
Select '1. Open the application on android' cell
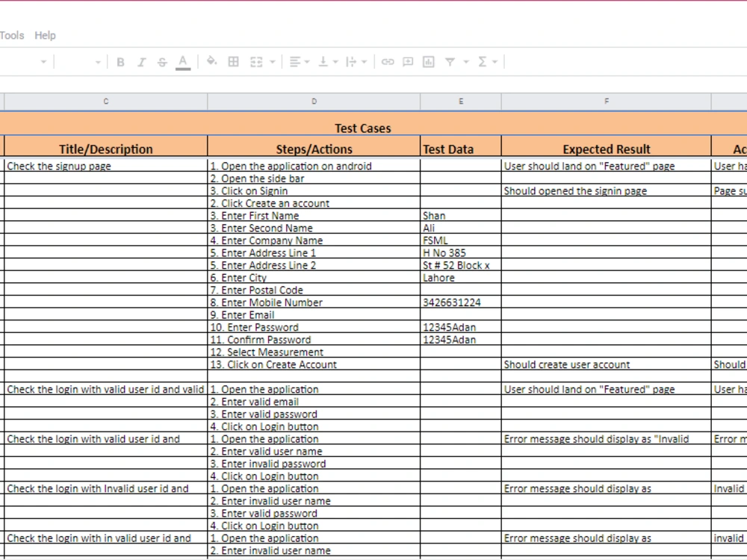click(x=314, y=166)
